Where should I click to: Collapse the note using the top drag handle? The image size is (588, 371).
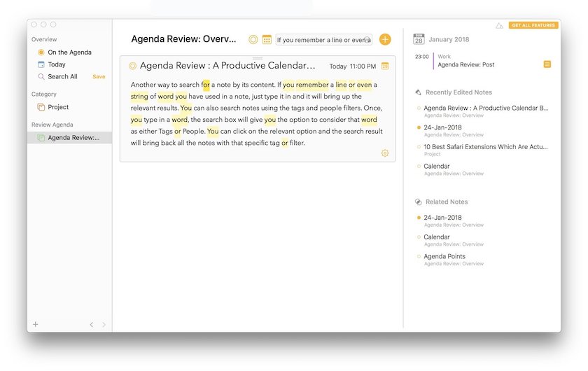pyautogui.click(x=258, y=58)
